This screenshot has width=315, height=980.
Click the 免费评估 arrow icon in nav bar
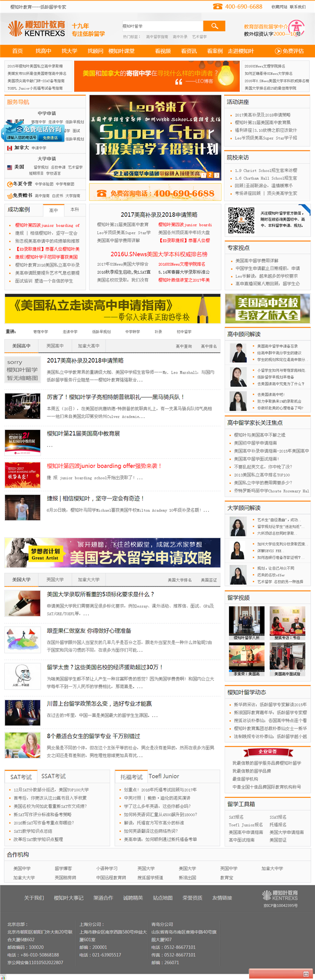[x=278, y=51]
